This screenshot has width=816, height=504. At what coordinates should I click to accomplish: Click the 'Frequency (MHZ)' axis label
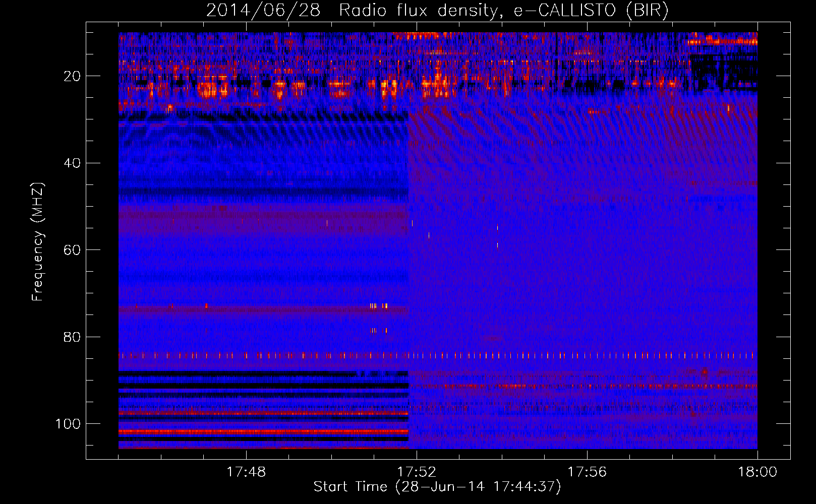click(38, 241)
